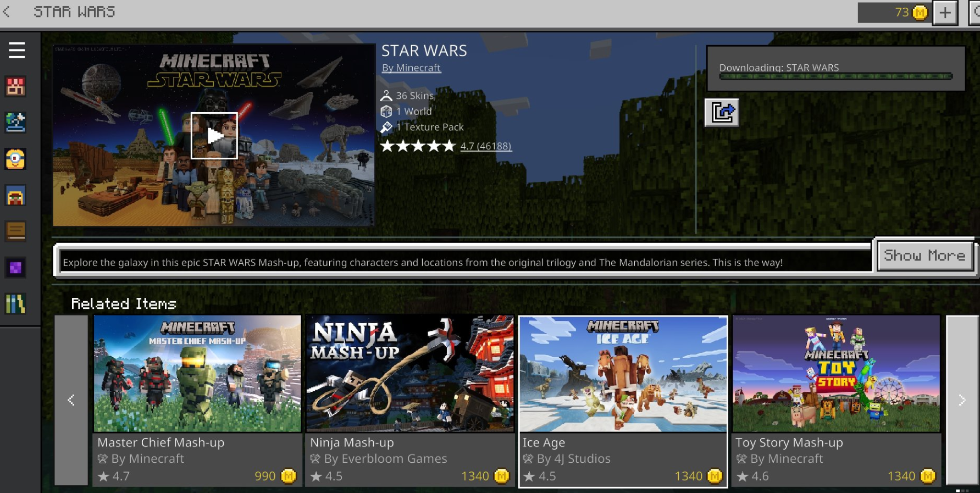
Task: Open the Ice Age pack thumbnail
Action: [623, 374]
